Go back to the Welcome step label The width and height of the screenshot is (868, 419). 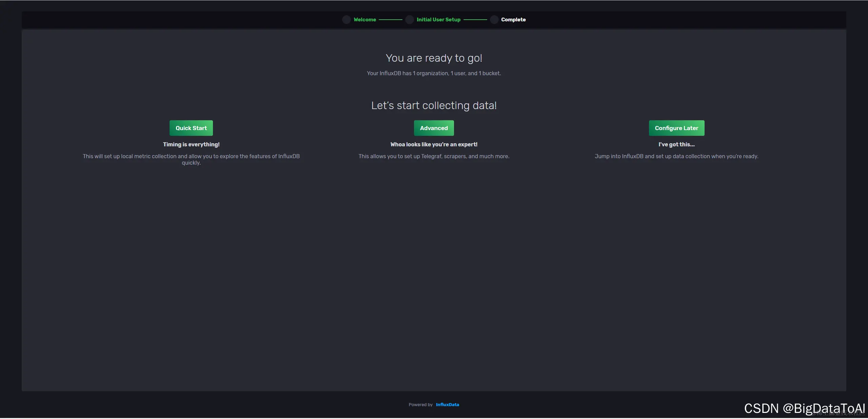point(364,20)
